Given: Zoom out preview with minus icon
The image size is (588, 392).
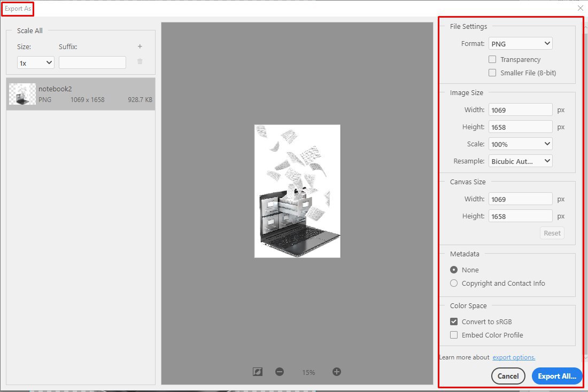Looking at the screenshot, I should click(x=280, y=372).
